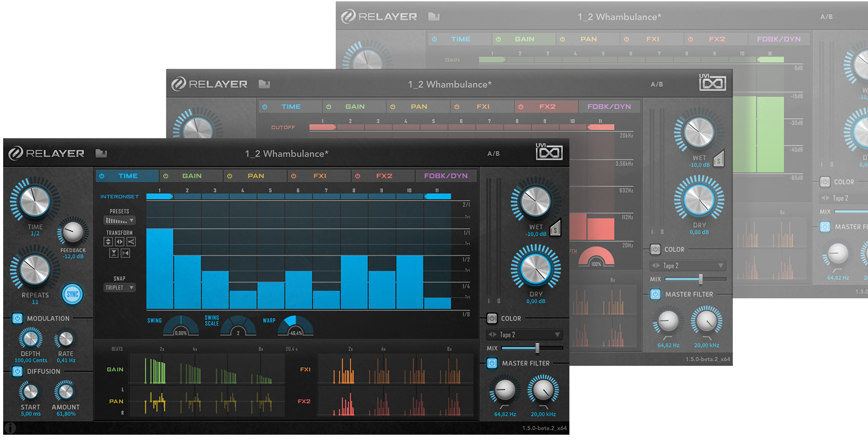Click the Warp arc control
868x441 pixels.
pyautogui.click(x=295, y=326)
